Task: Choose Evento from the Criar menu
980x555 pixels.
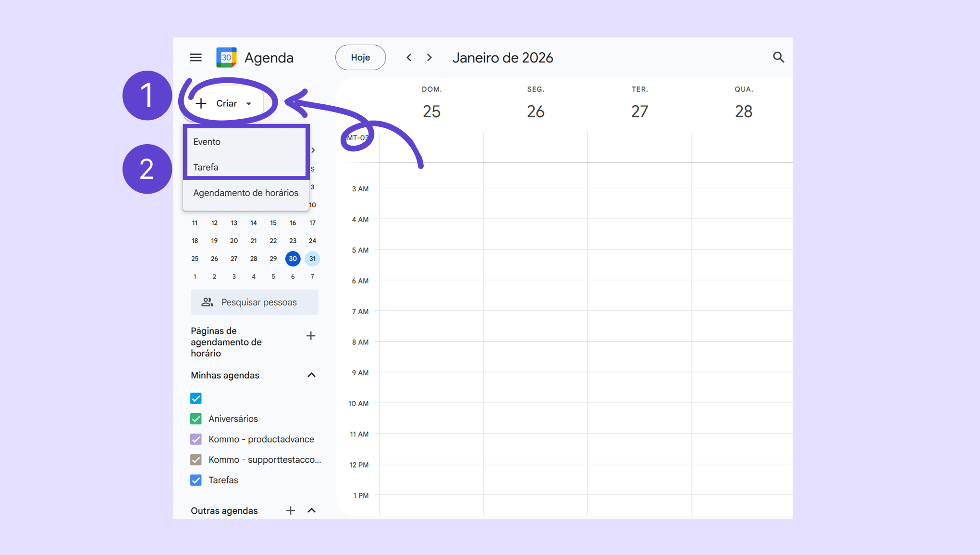Action: pyautogui.click(x=207, y=142)
